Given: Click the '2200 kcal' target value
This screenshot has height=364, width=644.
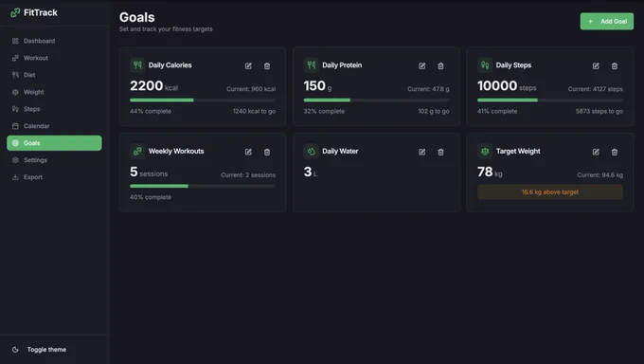Looking at the screenshot, I should point(154,86).
